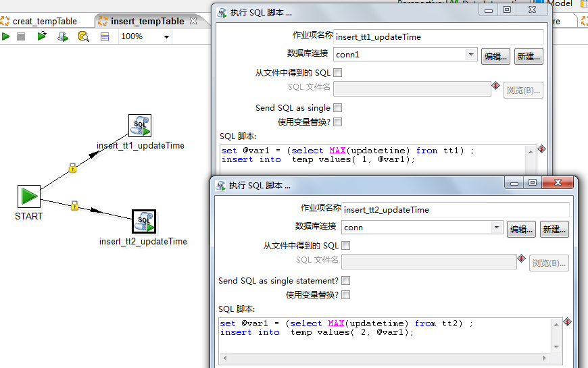
Task: Click SQL file name field in tt2 dialog
Action: [x=429, y=261]
